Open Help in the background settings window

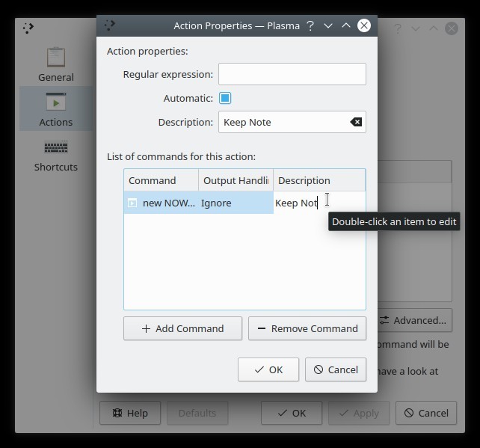[x=130, y=413]
